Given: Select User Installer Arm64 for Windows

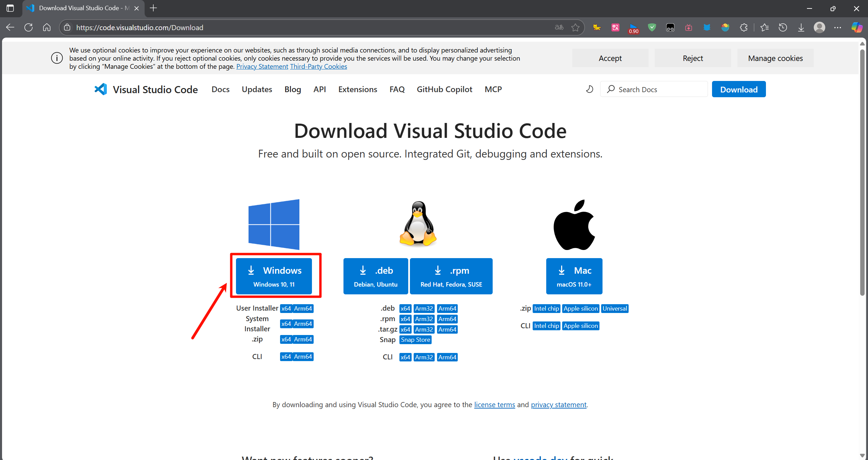Looking at the screenshot, I should [303, 309].
